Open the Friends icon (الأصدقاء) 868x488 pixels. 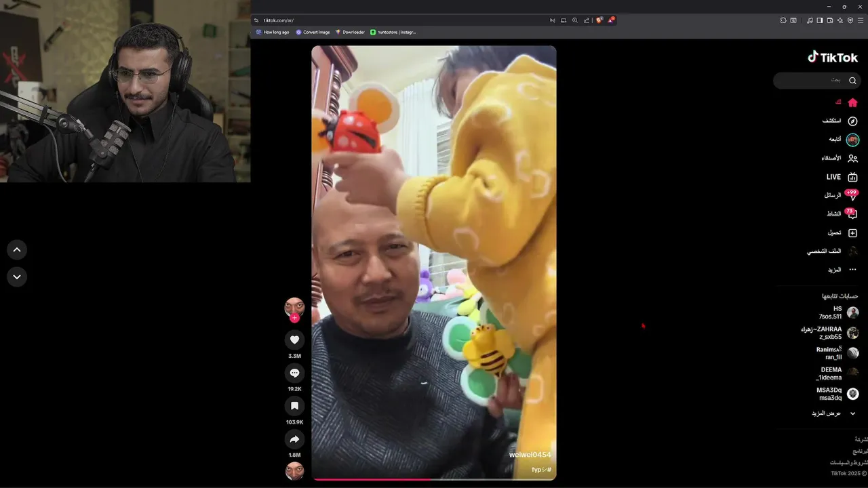click(852, 159)
